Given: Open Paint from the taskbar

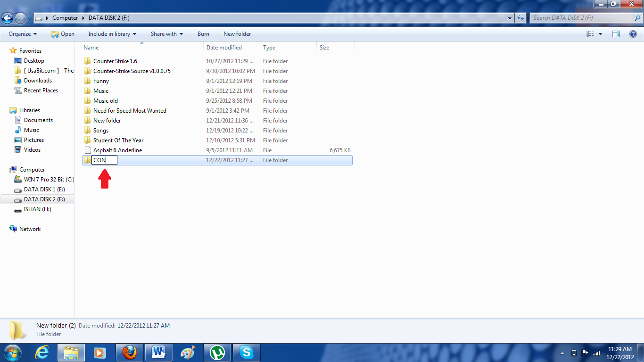Looking at the screenshot, I should (188, 352).
